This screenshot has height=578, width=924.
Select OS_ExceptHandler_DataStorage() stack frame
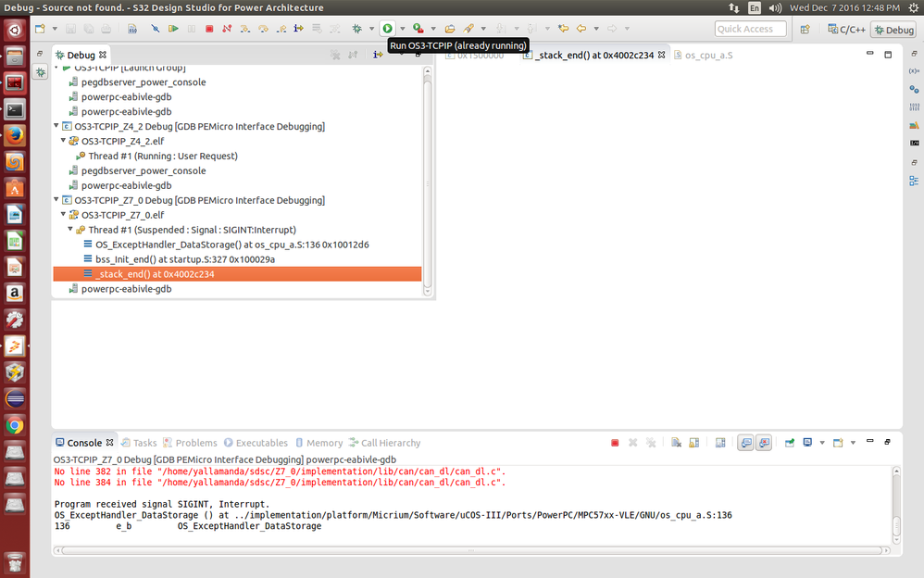[231, 245]
